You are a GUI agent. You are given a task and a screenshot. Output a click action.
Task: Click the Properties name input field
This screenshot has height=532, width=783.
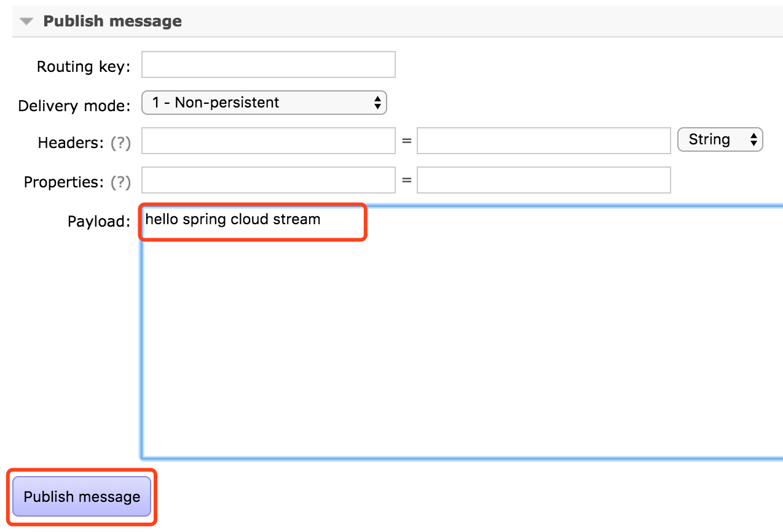click(x=269, y=180)
